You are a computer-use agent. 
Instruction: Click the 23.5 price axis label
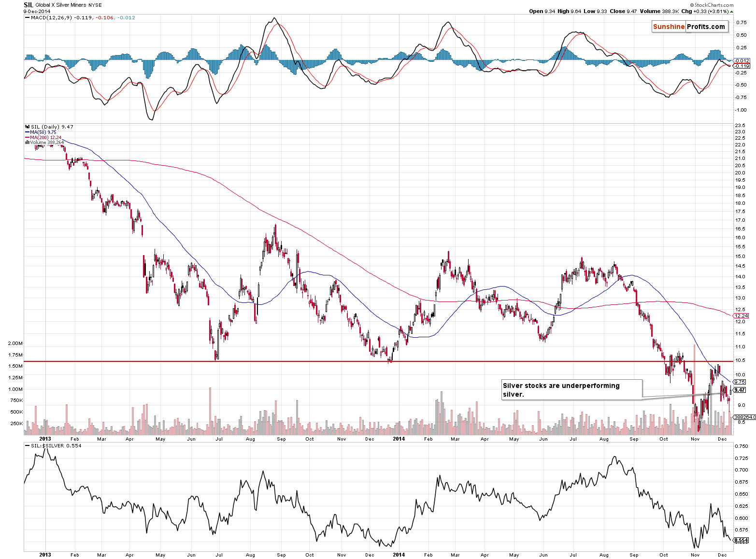coord(740,125)
